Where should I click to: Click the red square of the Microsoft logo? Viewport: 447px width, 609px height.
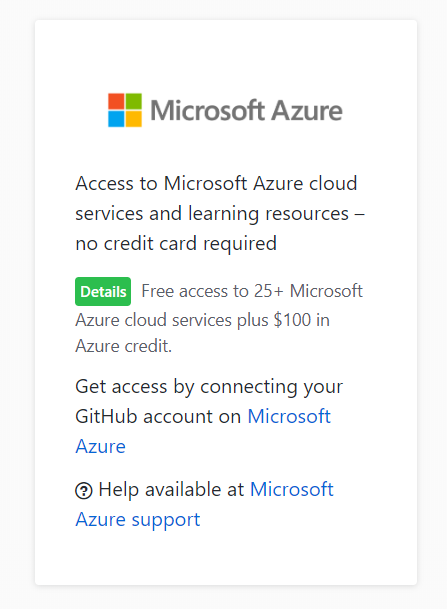click(116, 101)
